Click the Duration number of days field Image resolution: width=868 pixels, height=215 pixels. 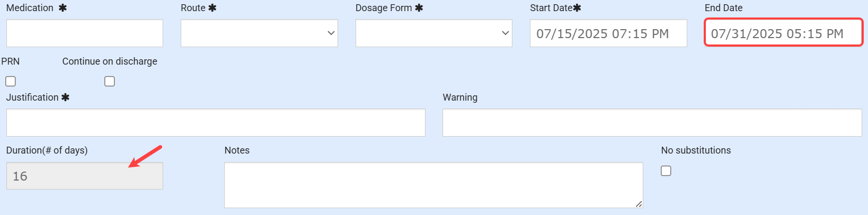(85, 176)
